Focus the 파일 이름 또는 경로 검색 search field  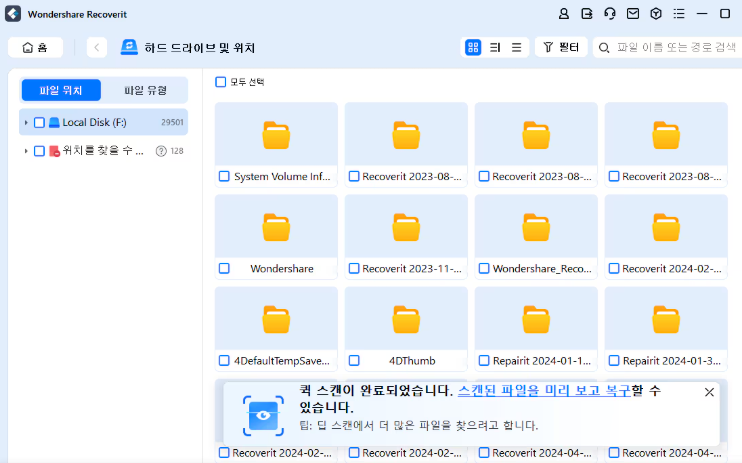[x=668, y=47]
